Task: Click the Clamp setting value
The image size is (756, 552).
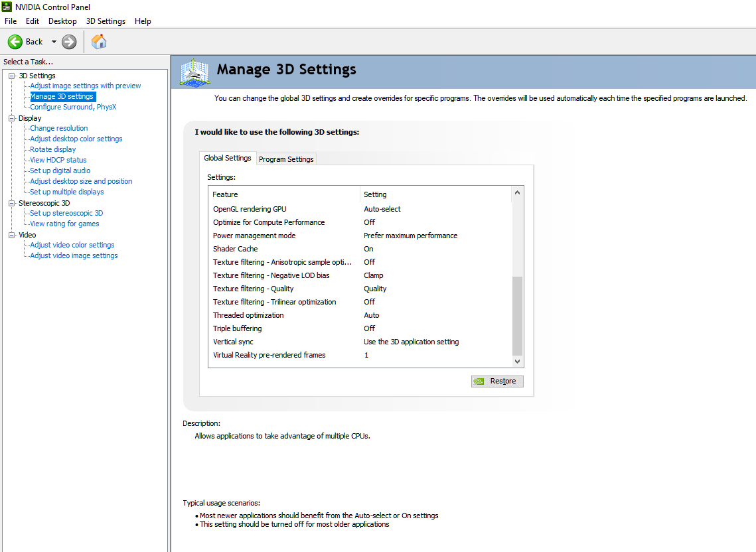Action: pos(373,275)
